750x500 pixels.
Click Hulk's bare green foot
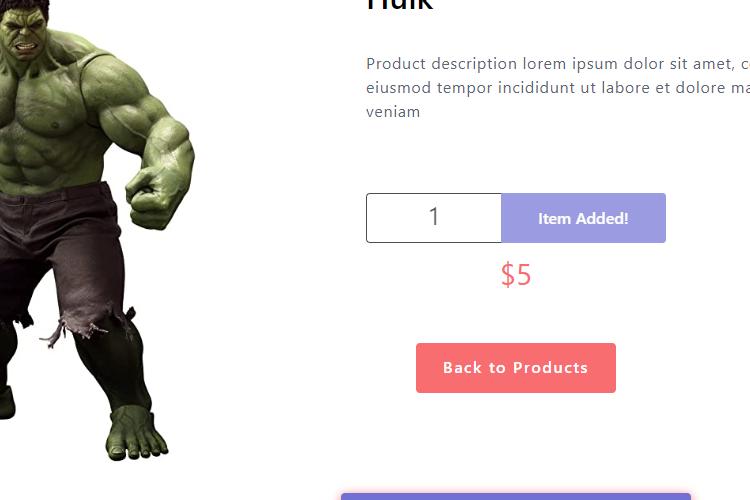tap(135, 435)
